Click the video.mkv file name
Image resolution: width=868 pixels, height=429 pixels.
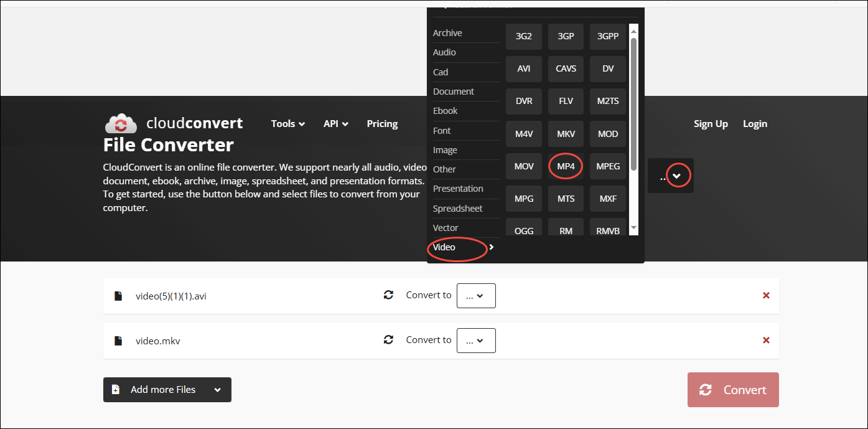[x=158, y=341]
